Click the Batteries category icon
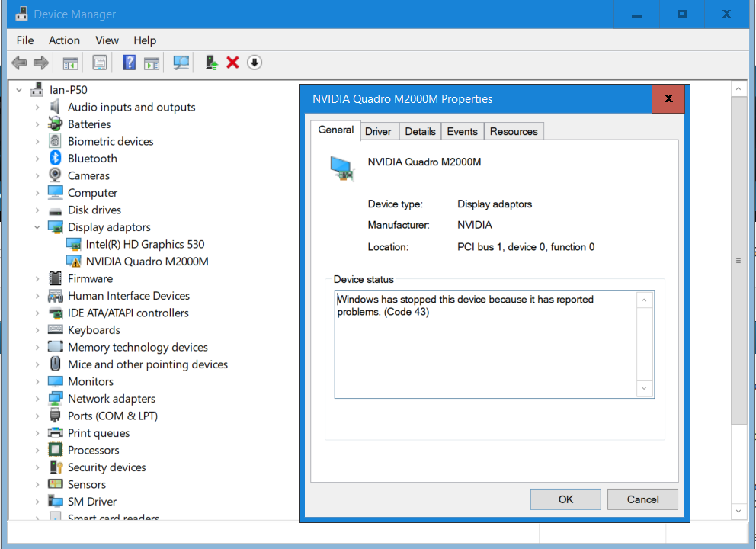 pos(56,124)
